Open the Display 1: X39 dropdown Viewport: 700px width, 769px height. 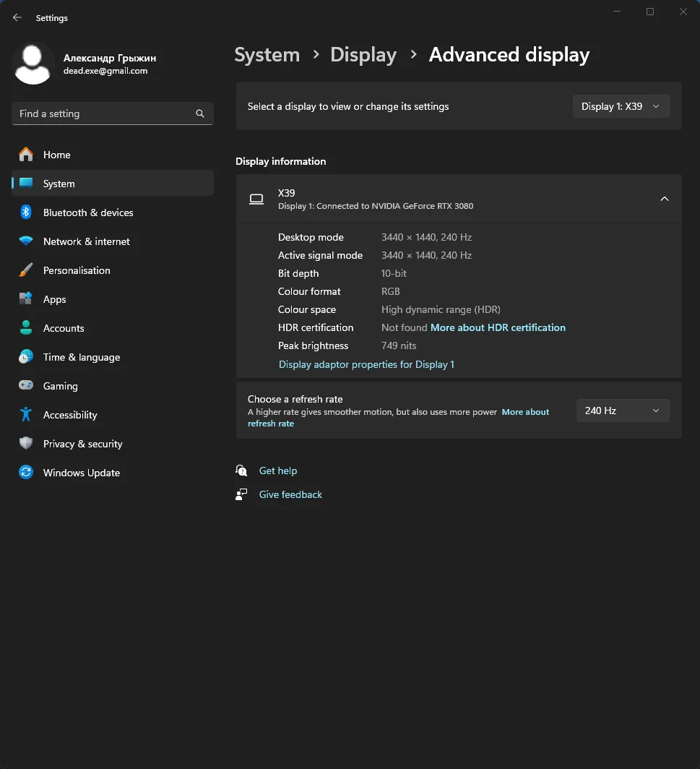(x=621, y=106)
